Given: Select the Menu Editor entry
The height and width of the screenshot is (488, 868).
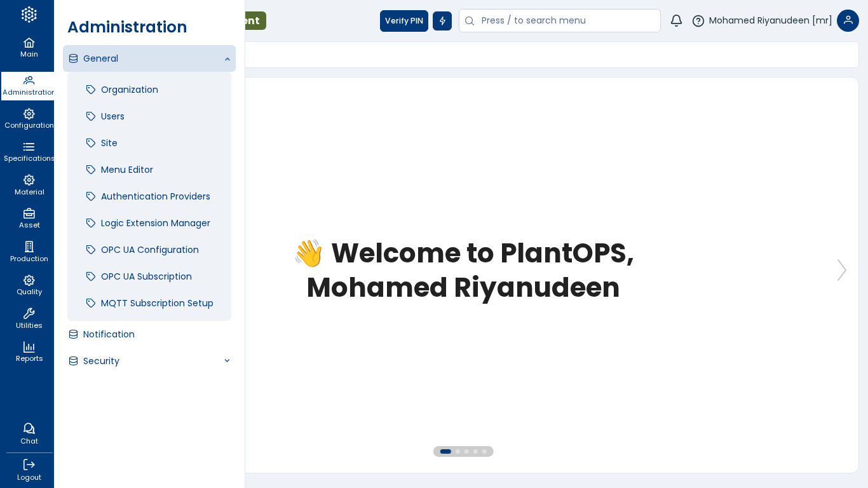Looking at the screenshot, I should pos(126,170).
